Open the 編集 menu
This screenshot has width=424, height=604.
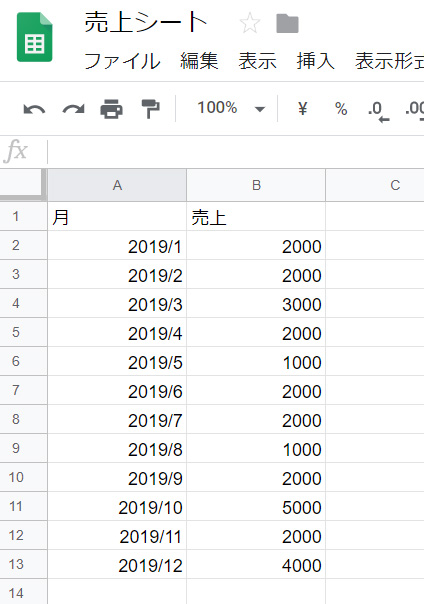pos(199,61)
